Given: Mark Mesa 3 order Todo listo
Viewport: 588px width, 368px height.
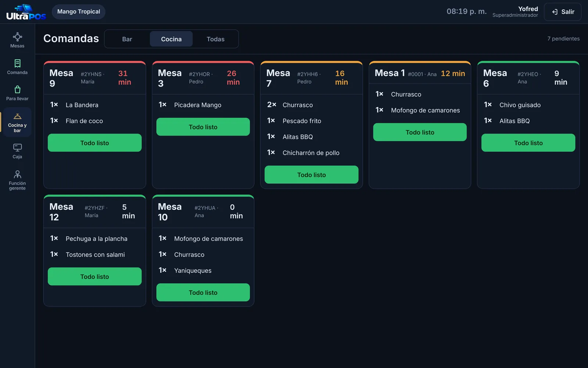Looking at the screenshot, I should [203, 127].
